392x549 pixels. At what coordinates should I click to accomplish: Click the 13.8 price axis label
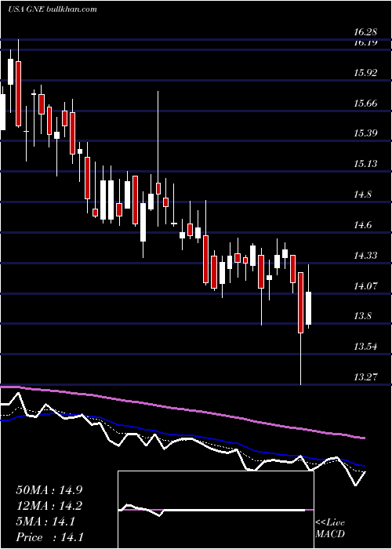(362, 316)
